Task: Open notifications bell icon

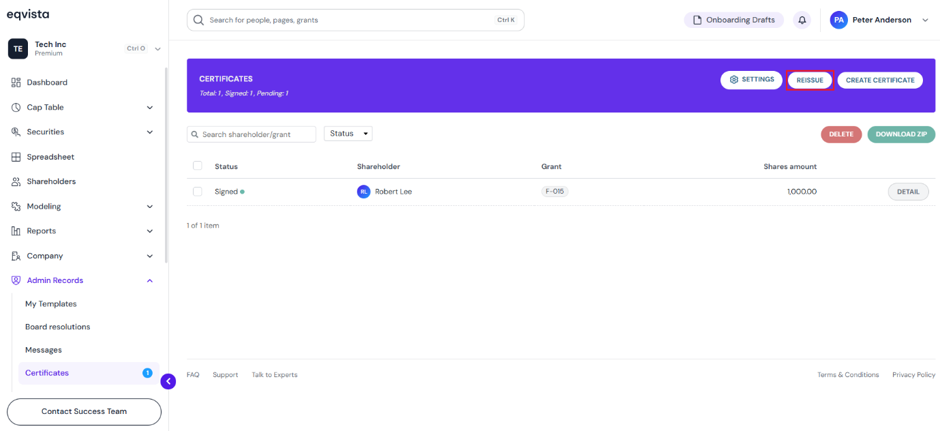Action: pos(802,20)
